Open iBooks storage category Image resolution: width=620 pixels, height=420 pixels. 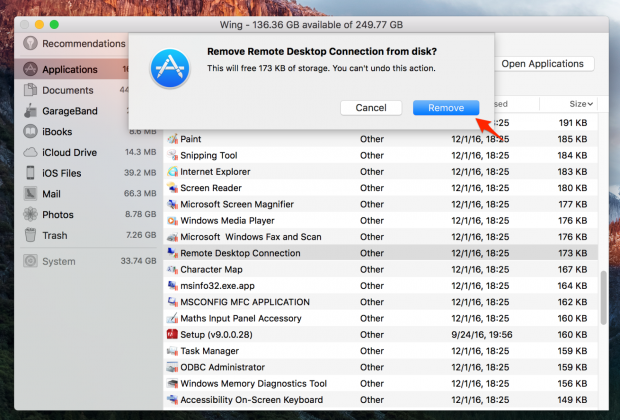click(x=58, y=131)
